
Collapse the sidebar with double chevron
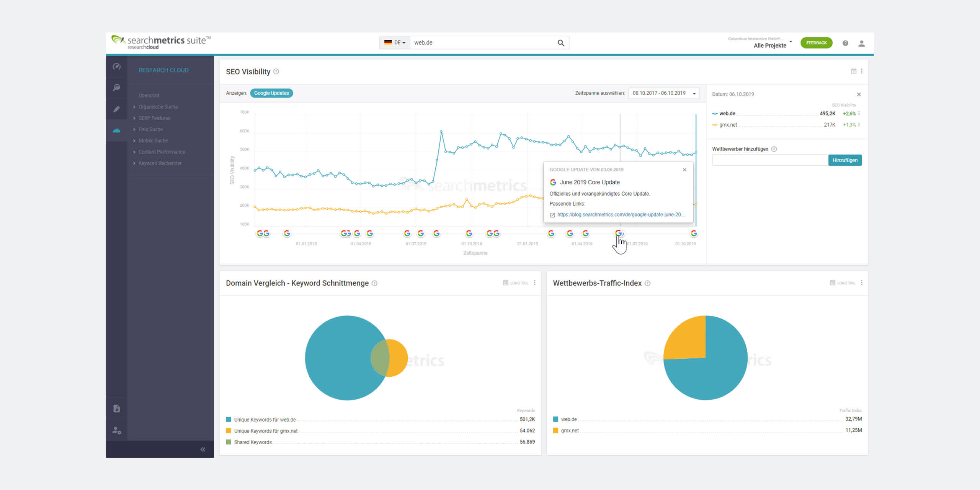(x=203, y=449)
